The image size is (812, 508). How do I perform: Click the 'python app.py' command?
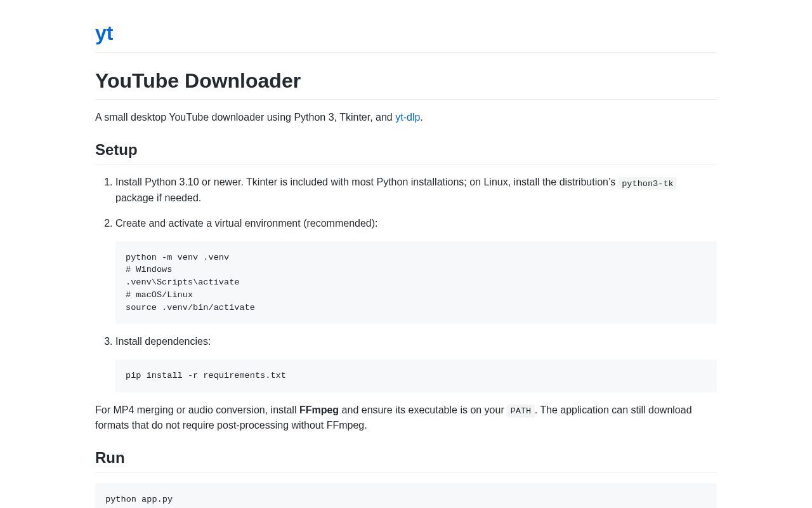pos(139,500)
